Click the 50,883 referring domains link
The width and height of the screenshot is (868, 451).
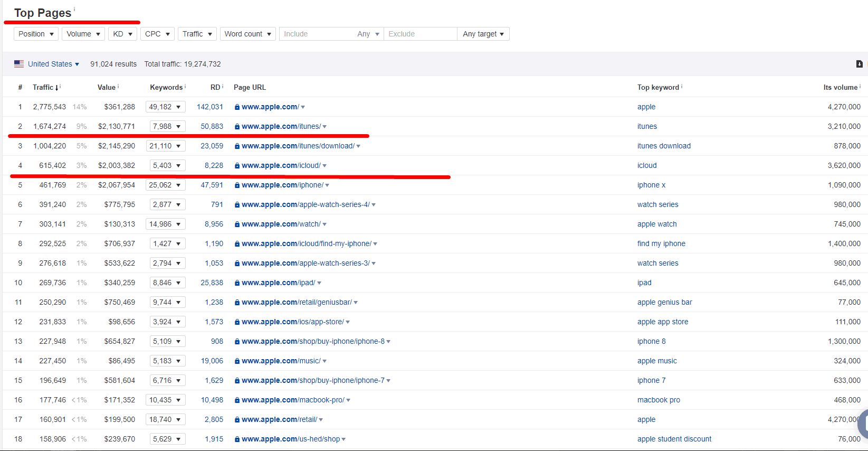[x=212, y=126]
